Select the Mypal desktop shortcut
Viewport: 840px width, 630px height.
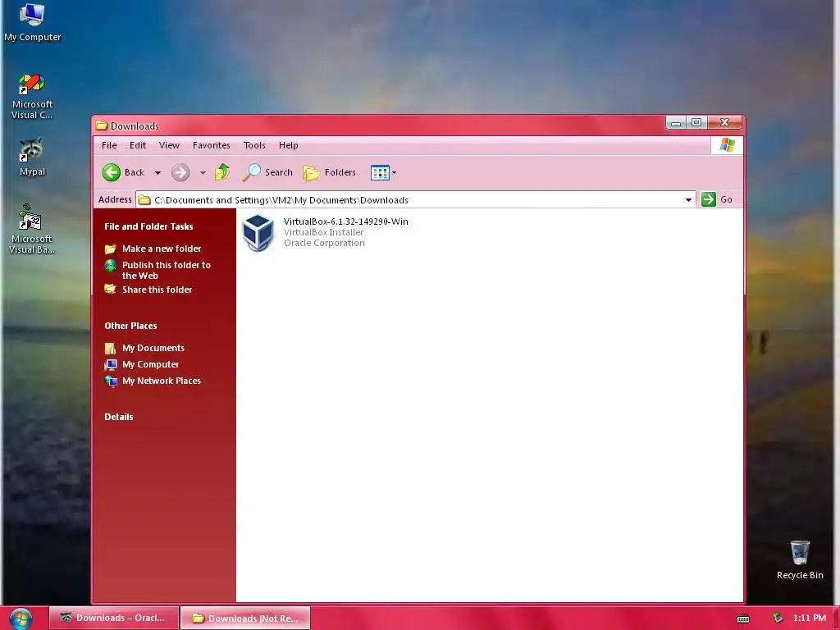32,157
